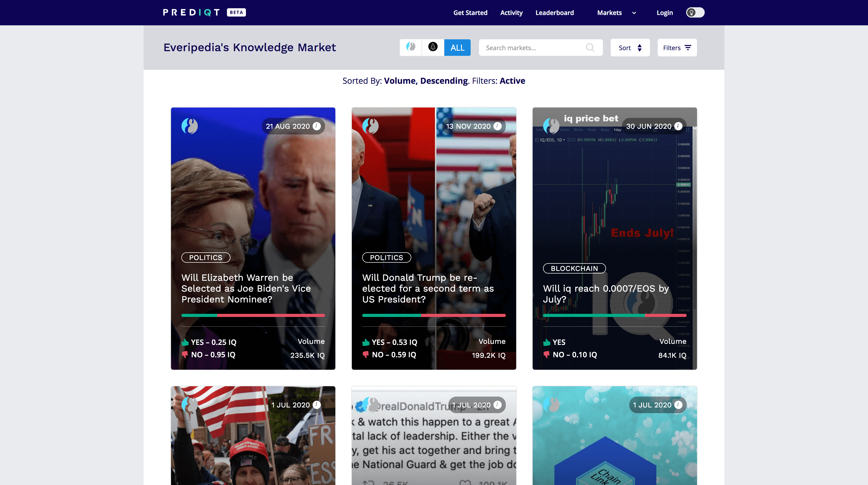Click NO thumbs-down on iq price card
This screenshot has height=485, width=868.
[546, 354]
